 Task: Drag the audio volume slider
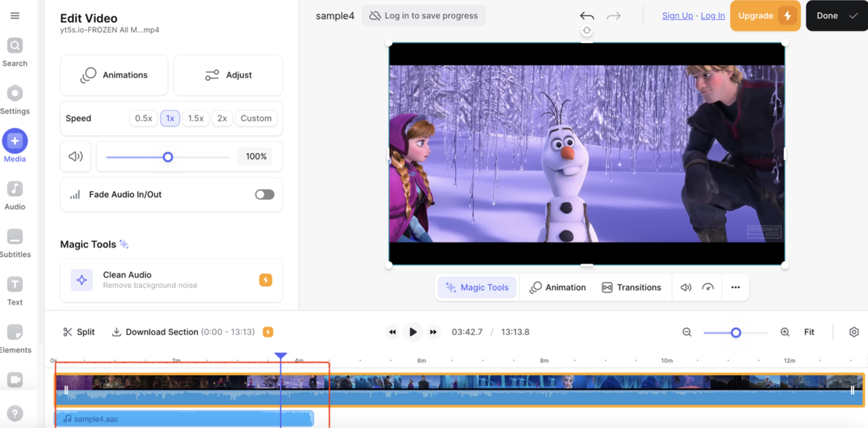168,157
